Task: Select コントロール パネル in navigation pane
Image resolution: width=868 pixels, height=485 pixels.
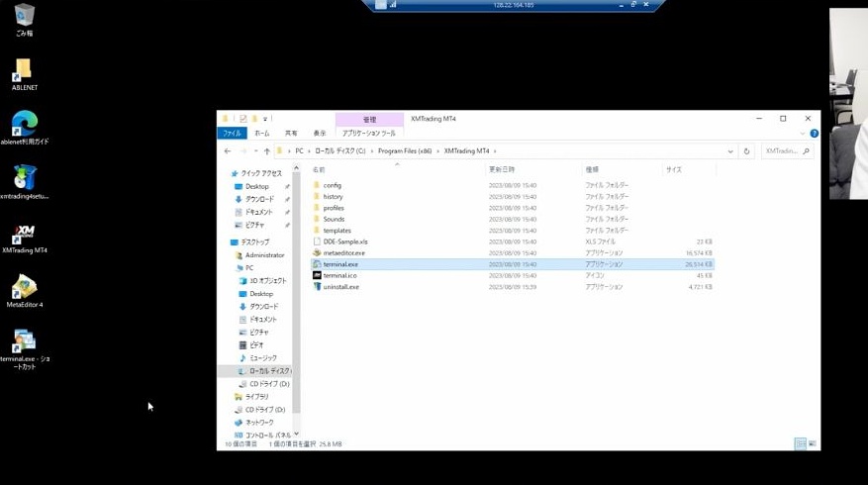Action: 262,436
